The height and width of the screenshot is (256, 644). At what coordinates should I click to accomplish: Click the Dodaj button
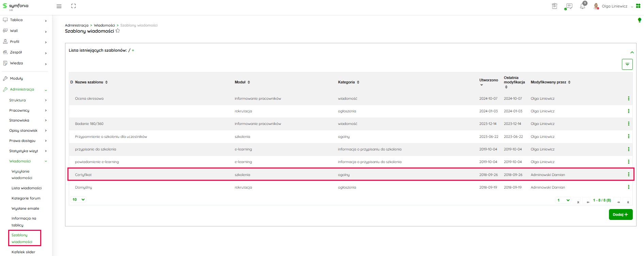(621, 214)
